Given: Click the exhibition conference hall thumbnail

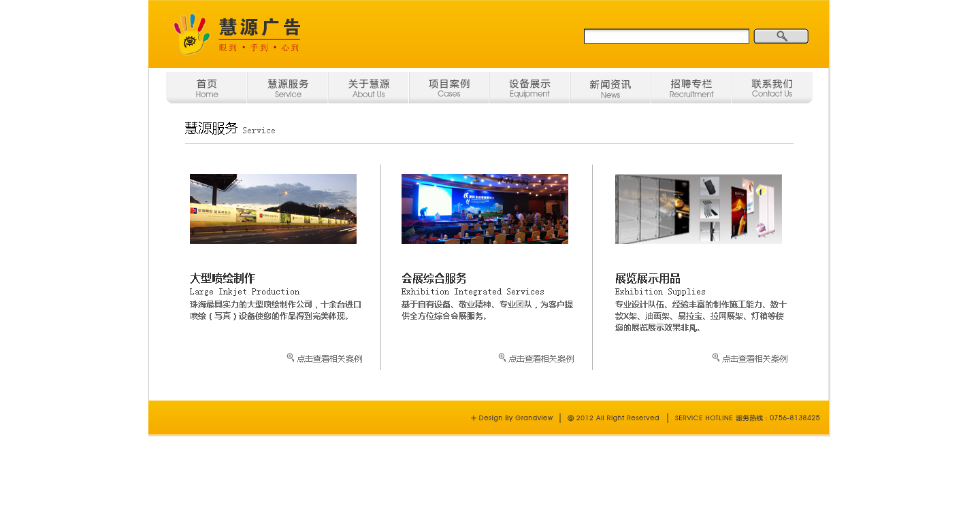Looking at the screenshot, I should pos(485,209).
